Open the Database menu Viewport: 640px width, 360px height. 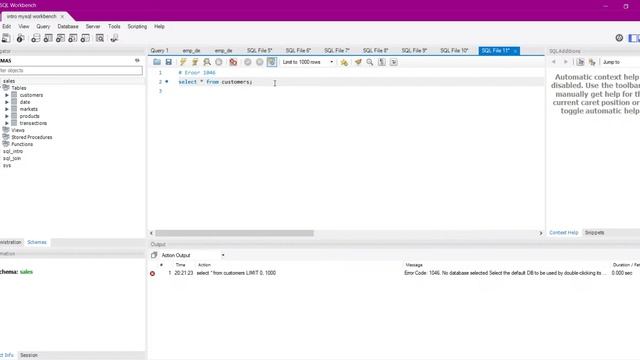pyautogui.click(x=68, y=26)
